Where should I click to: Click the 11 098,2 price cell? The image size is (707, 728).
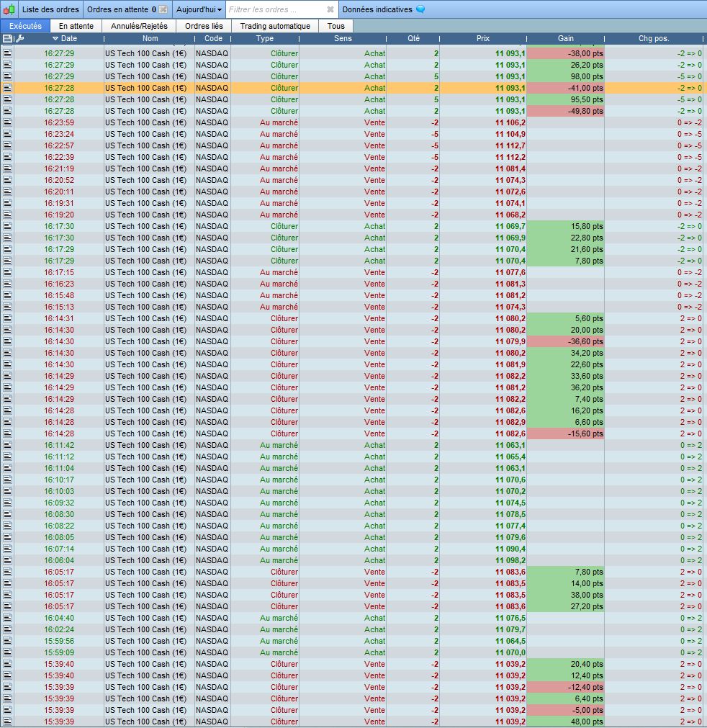483,560
